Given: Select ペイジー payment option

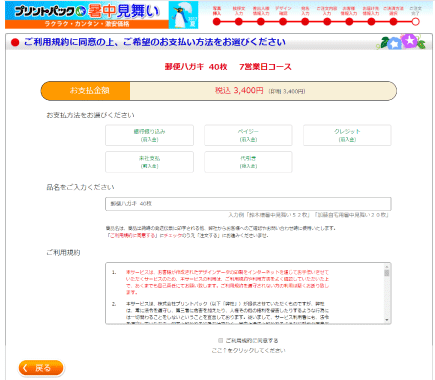Looking at the screenshot, I should click(x=248, y=135).
